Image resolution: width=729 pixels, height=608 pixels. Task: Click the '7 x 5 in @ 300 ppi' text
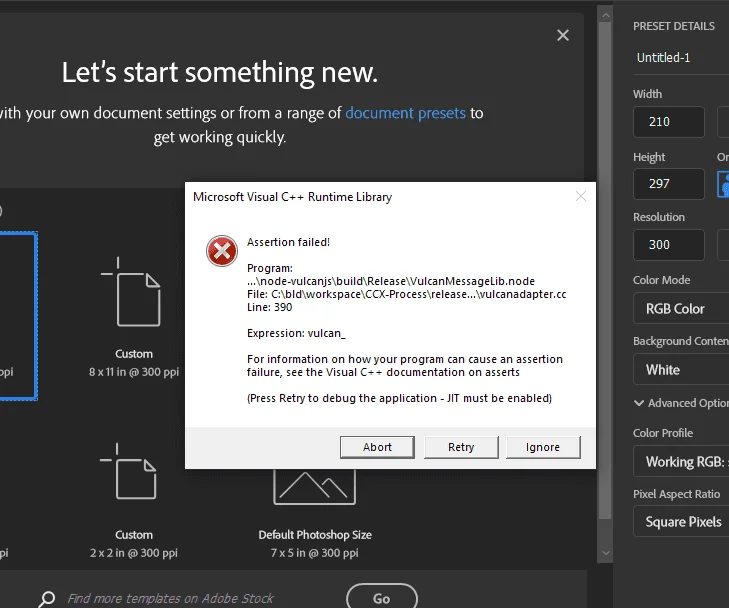[314, 553]
